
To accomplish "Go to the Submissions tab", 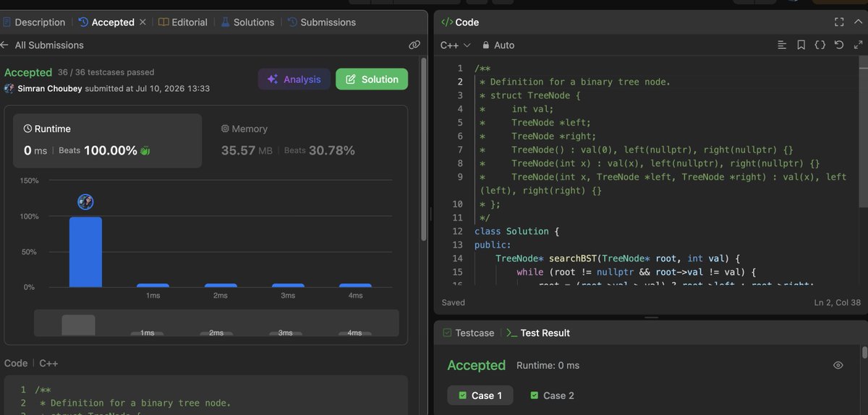I will [x=322, y=22].
